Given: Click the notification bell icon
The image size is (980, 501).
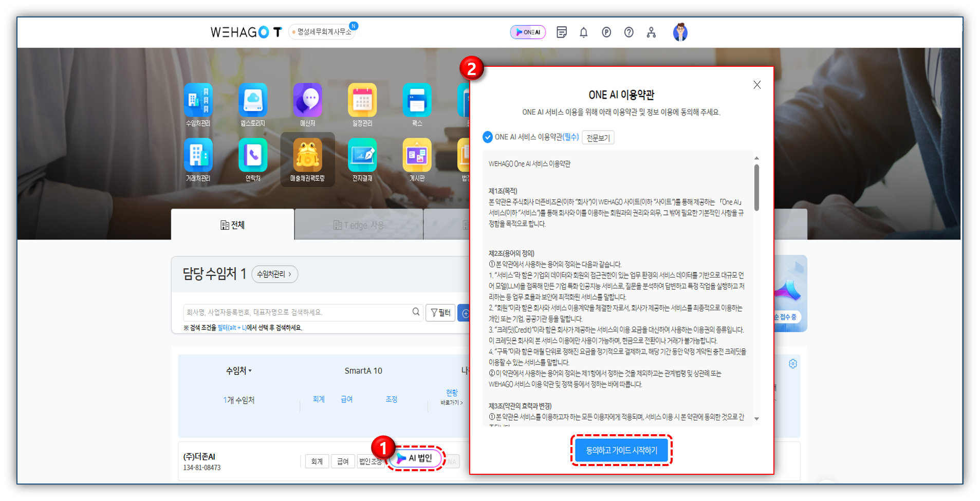Looking at the screenshot, I should point(583,32).
